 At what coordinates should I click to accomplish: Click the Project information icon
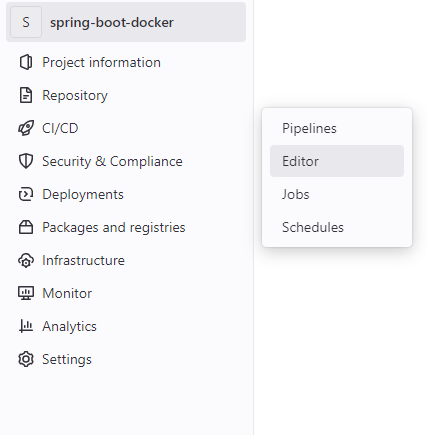coord(26,62)
